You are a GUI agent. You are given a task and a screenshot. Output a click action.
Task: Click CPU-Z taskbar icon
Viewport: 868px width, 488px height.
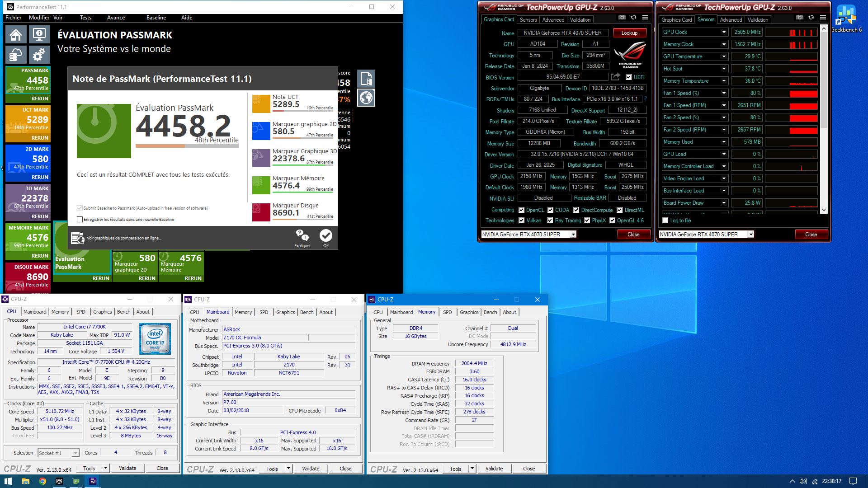click(x=93, y=481)
